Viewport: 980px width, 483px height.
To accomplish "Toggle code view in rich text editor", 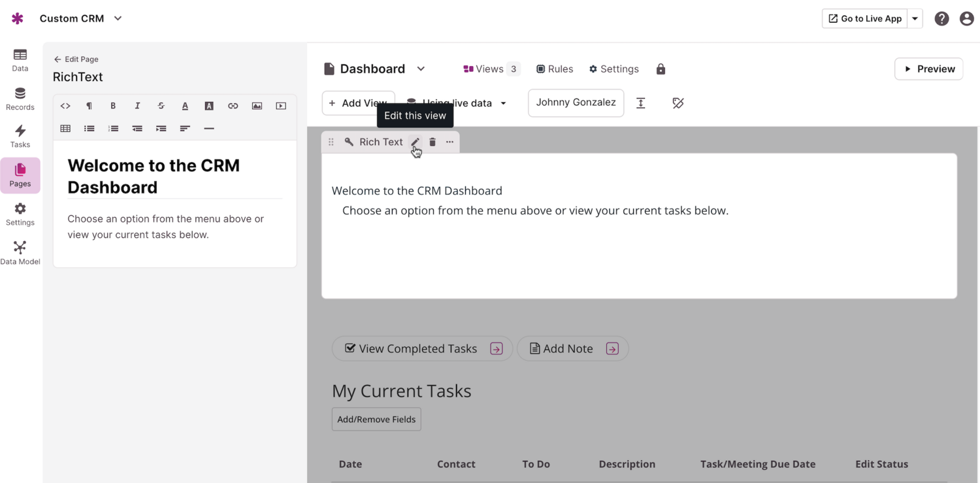I will coord(65,106).
